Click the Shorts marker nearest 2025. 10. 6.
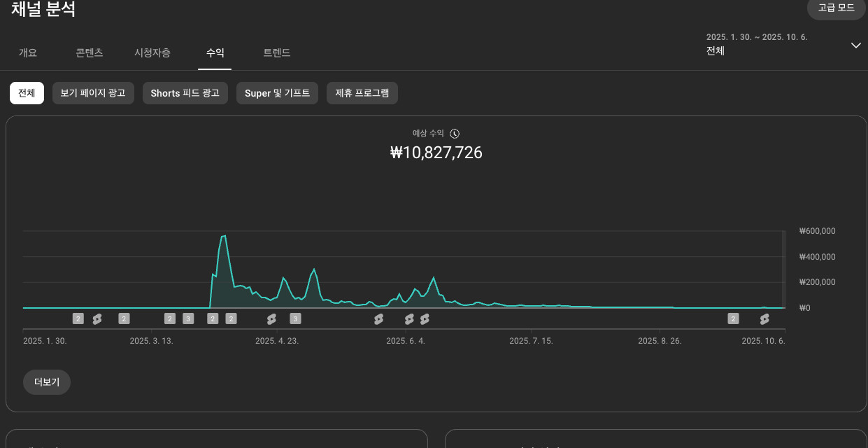This screenshot has width=868, height=448. (x=764, y=319)
